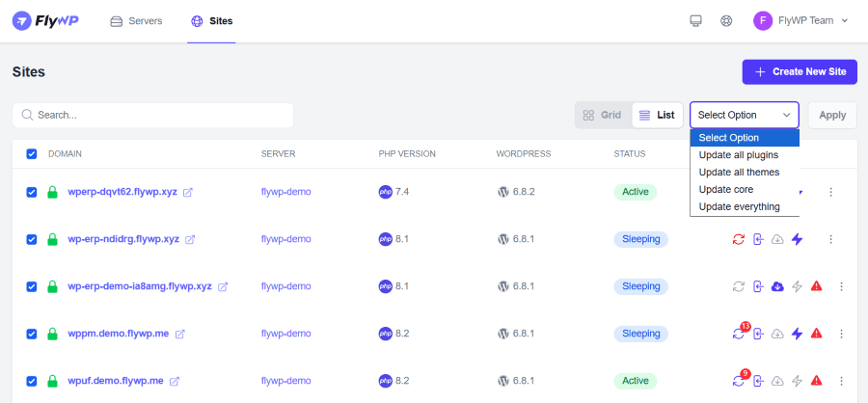The width and height of the screenshot is (868, 403).
Task: Click green SSL lock for wperp-dqvt62.flywp.xyz
Action: click(52, 192)
